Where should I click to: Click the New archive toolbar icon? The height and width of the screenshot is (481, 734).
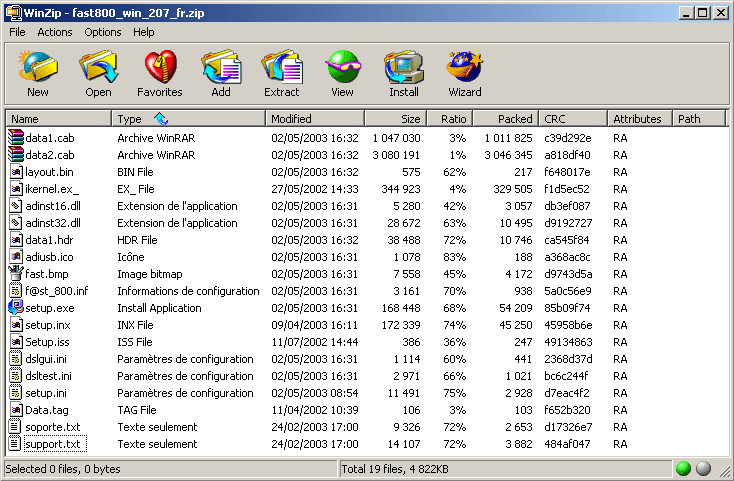point(38,67)
